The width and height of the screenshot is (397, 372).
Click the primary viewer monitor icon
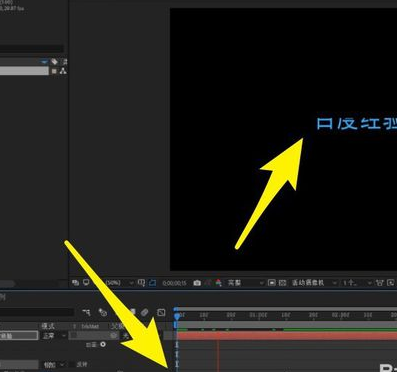(86, 283)
